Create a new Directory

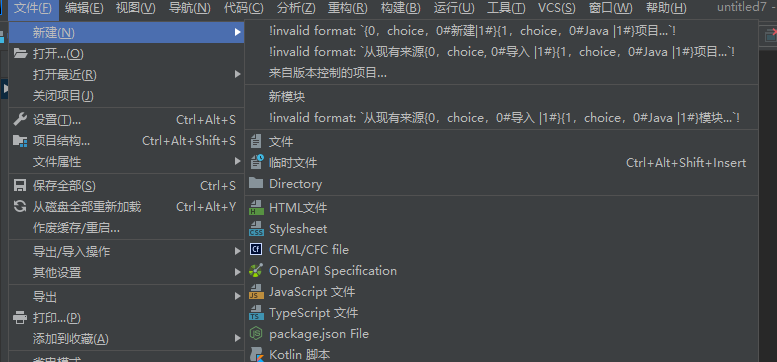click(x=501, y=184)
